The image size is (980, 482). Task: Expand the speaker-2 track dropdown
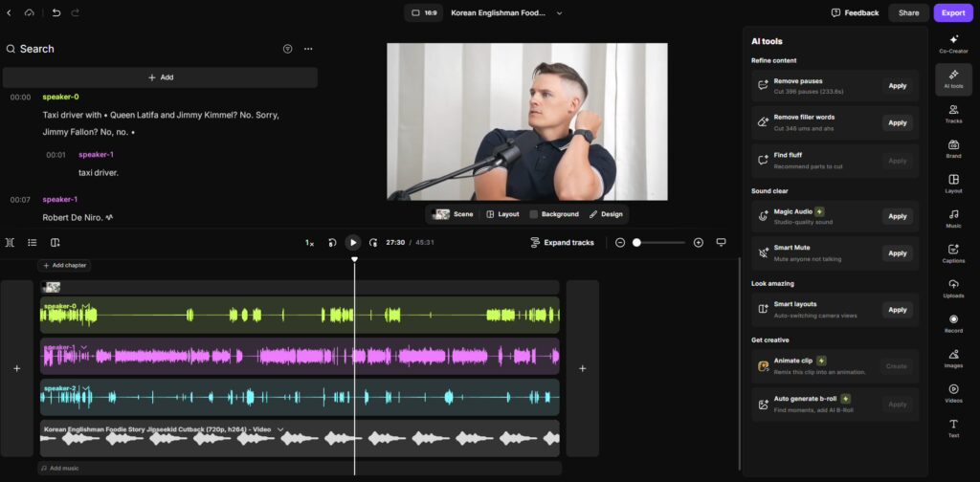[x=85, y=388]
